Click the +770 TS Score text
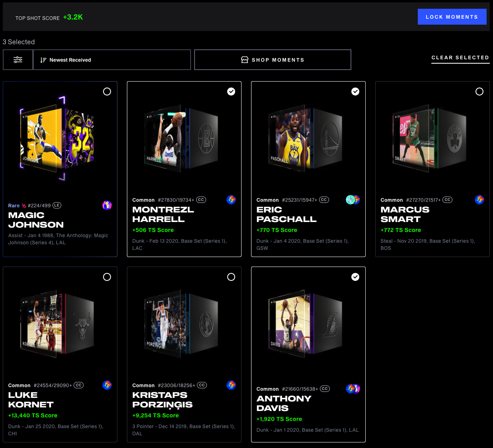Screen dimensions: 493x448 pyautogui.click(x=277, y=230)
